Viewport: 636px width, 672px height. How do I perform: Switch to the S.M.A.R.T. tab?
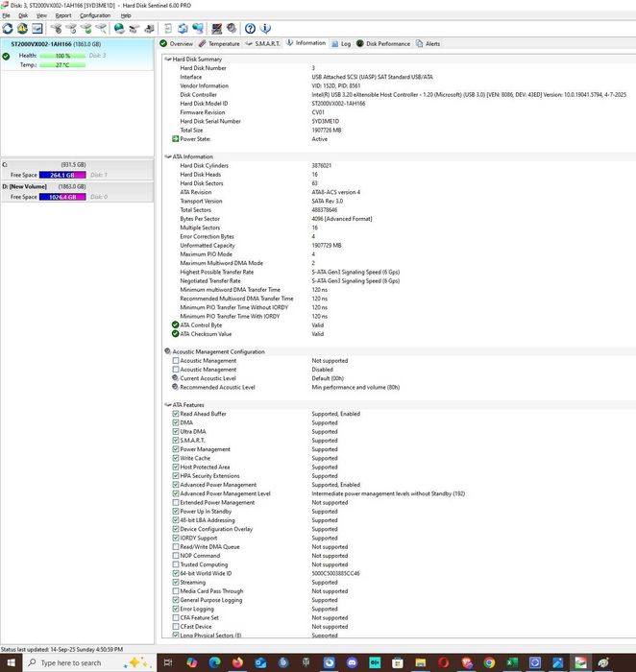[262, 44]
